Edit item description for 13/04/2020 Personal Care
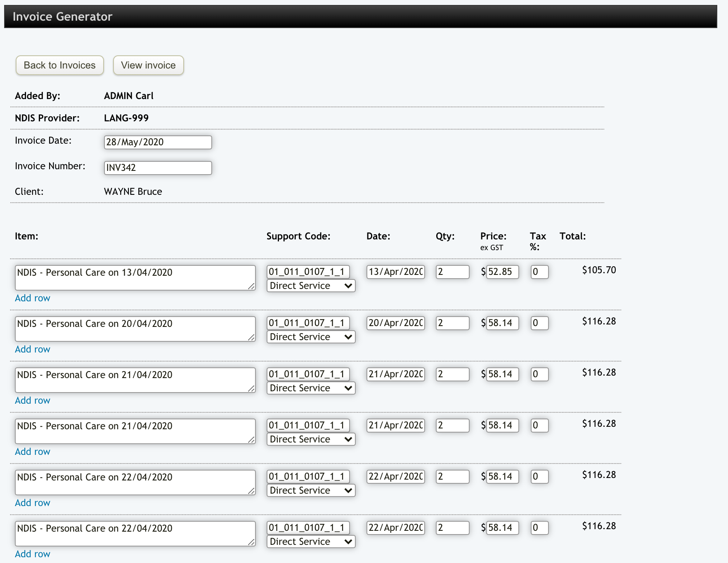The image size is (728, 563). (135, 278)
